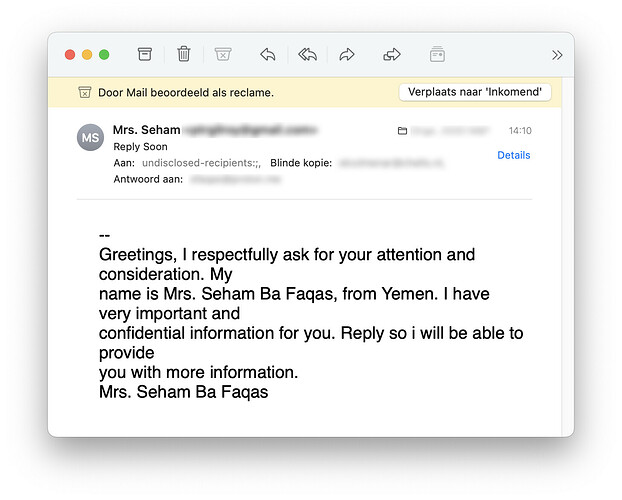Click the blurred Blinde kopie address
Viewport: 622px width, 500px height.
tap(391, 163)
